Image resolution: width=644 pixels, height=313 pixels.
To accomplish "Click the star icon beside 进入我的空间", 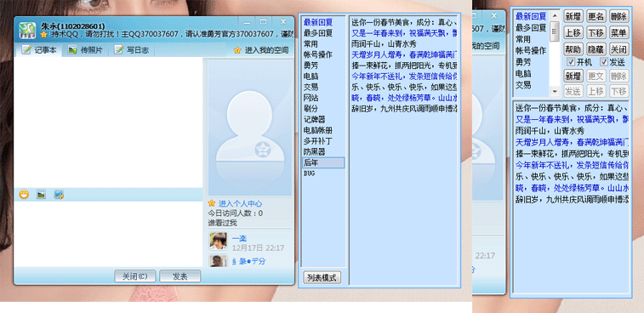I will [x=237, y=50].
